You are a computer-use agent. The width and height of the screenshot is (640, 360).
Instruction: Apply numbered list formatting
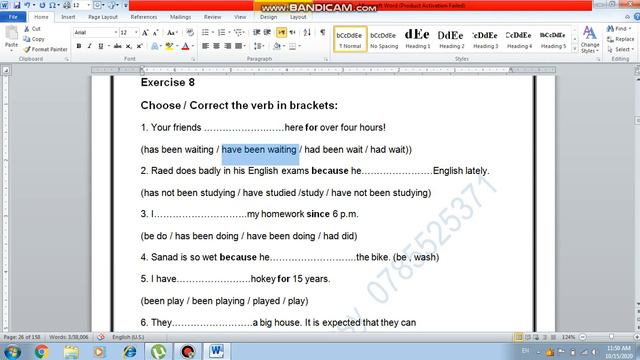pyautogui.click(x=221, y=32)
